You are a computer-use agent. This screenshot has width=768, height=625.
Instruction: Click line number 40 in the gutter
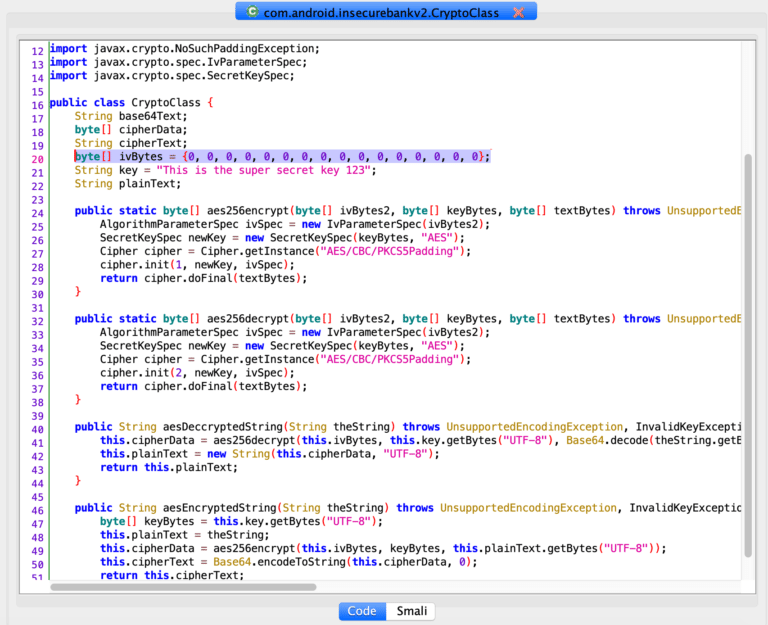pos(38,430)
